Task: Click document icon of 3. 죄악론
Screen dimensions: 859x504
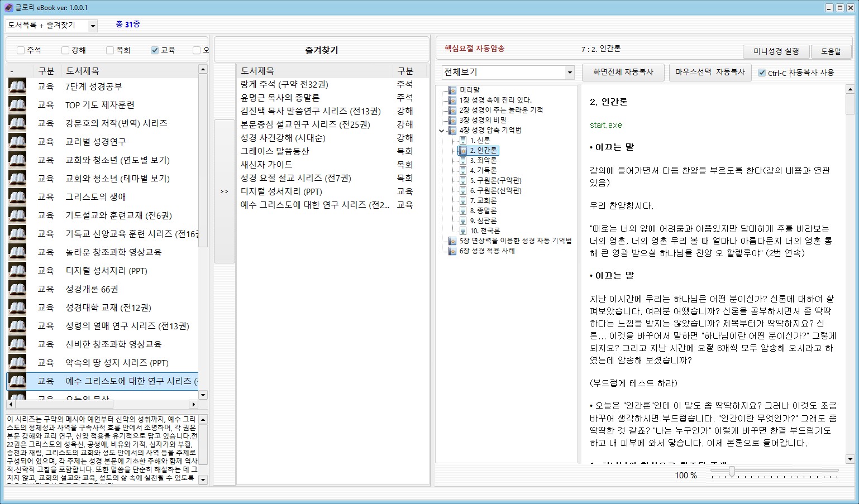Action: point(462,160)
